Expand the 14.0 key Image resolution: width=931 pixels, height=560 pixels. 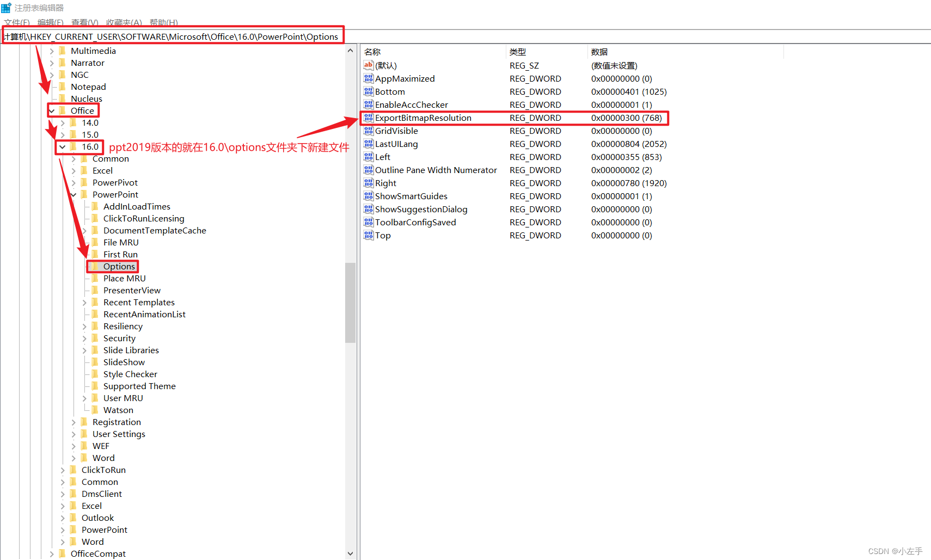coord(63,122)
